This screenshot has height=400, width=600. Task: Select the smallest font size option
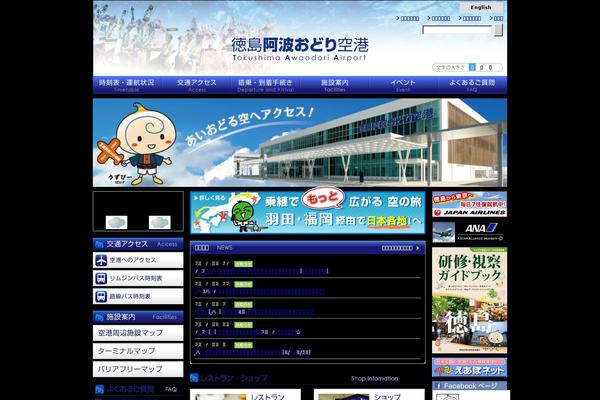pyautogui.click(x=472, y=67)
